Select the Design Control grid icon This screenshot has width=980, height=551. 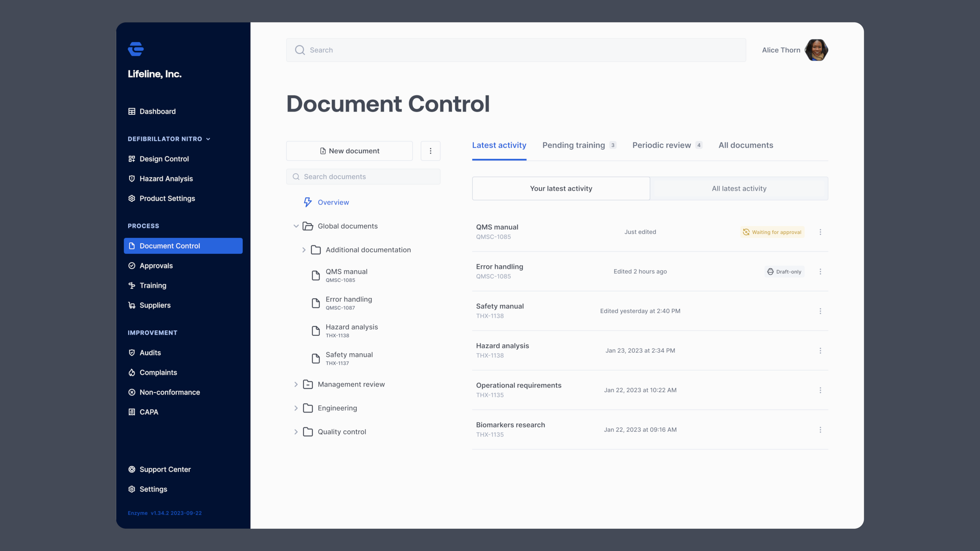[132, 159]
